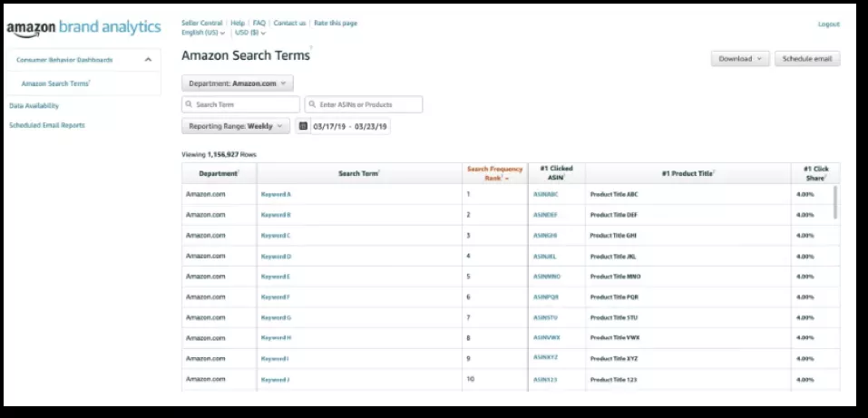Open the ASINMNO link

pos(546,277)
